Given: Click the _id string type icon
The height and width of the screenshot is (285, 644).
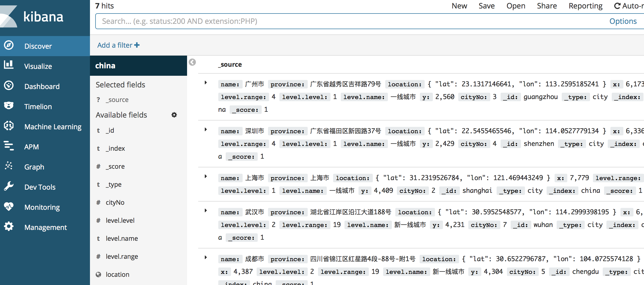Looking at the screenshot, I should [98, 130].
